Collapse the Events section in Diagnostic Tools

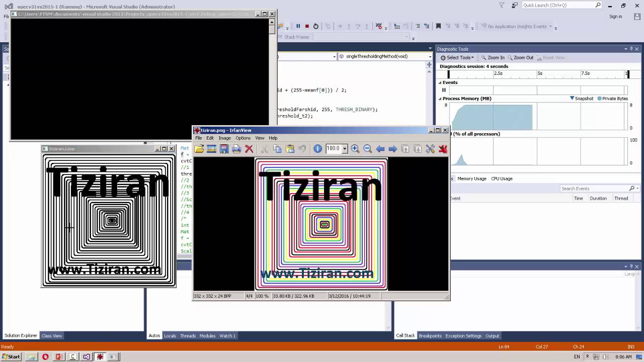(x=440, y=82)
